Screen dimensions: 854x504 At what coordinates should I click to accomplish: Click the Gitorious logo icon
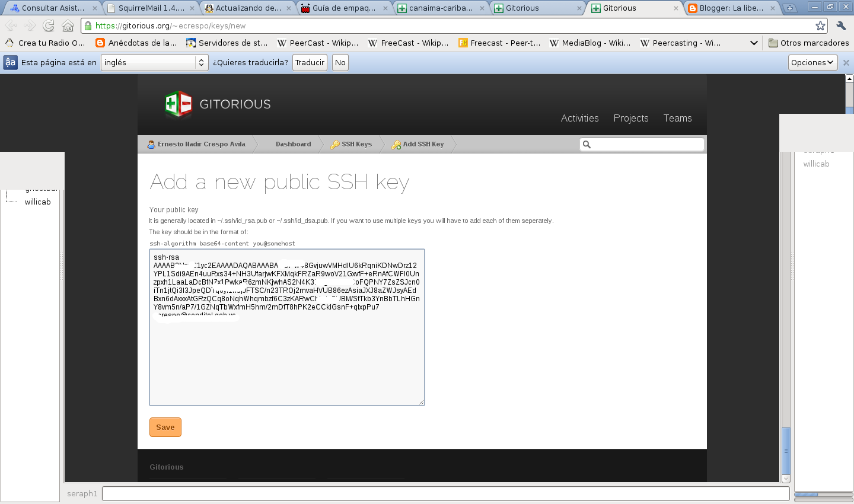(x=178, y=104)
